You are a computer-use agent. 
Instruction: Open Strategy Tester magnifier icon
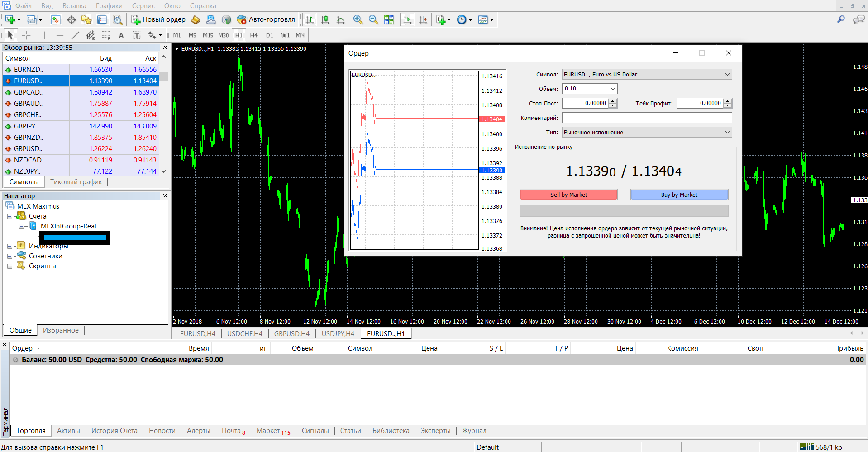117,19
